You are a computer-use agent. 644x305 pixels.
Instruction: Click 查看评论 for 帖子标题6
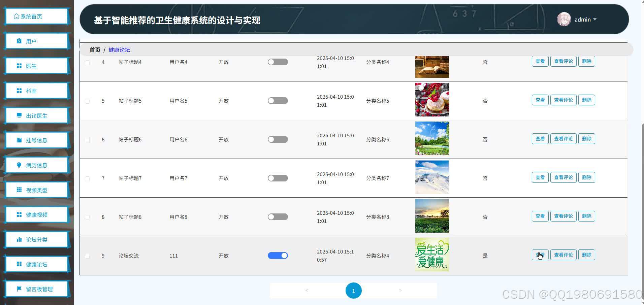(563, 138)
